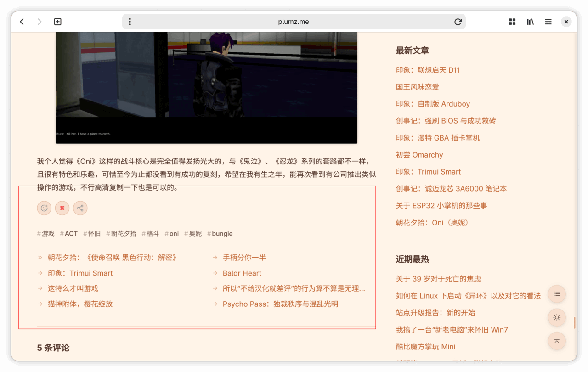The height and width of the screenshot is (372, 588).
Task: Open recent article 关于 ESP32 小掌机的那些事
Action: tap(441, 205)
